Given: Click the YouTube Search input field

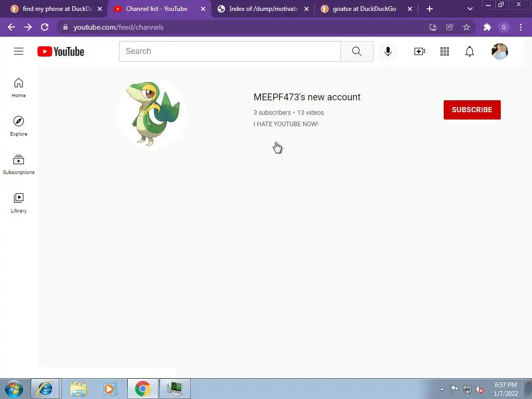Looking at the screenshot, I should [230, 51].
